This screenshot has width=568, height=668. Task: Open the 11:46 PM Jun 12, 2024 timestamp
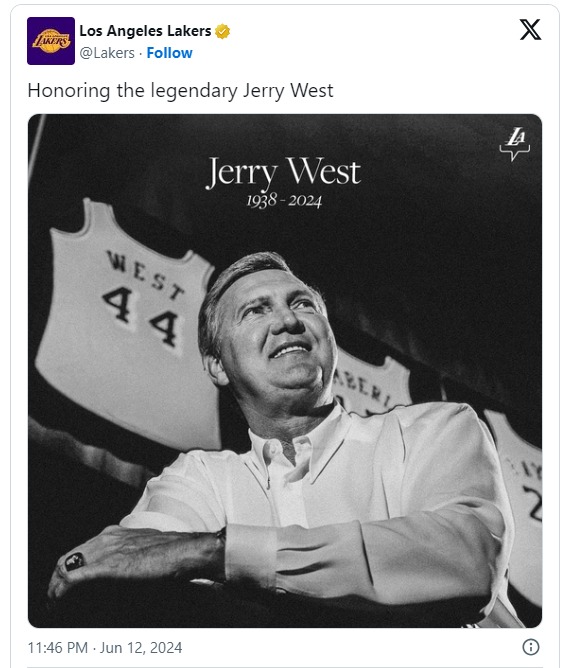[x=105, y=648]
